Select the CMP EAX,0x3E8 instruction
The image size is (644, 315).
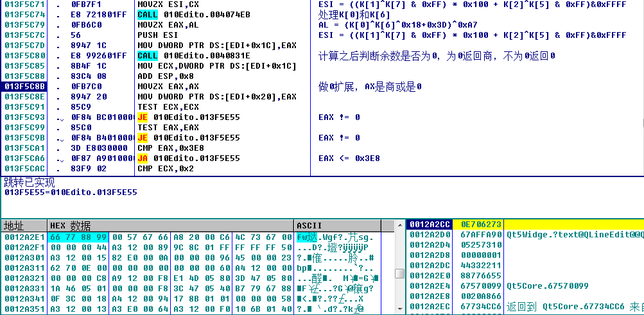point(171,148)
